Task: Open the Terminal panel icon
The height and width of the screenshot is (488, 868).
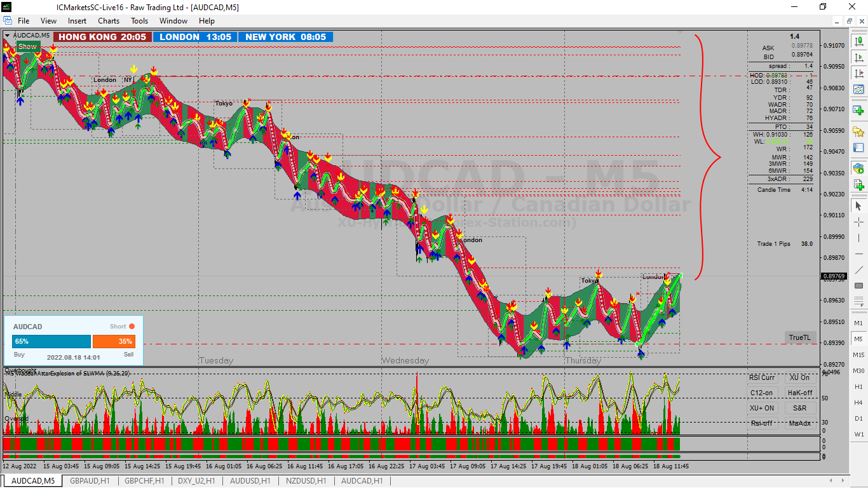Action: click(x=858, y=147)
